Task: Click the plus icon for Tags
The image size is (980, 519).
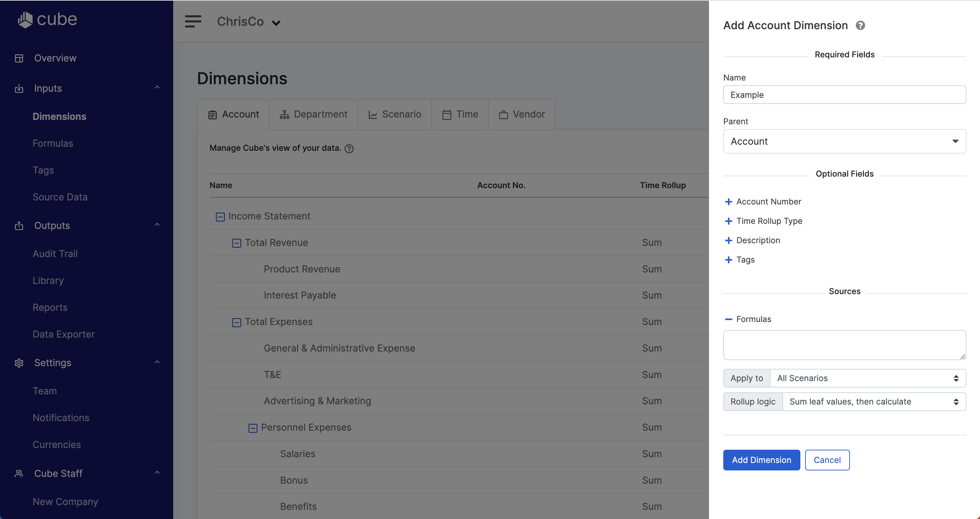Action: (x=728, y=260)
